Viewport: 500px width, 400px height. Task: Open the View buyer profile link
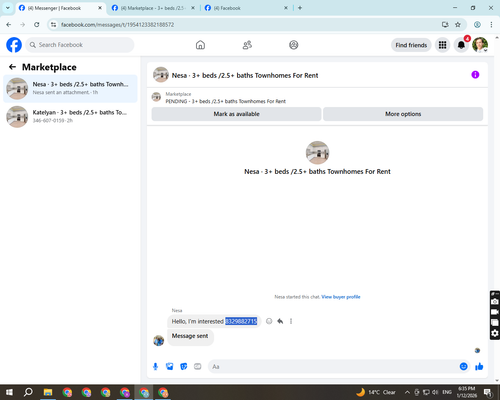pos(341,297)
